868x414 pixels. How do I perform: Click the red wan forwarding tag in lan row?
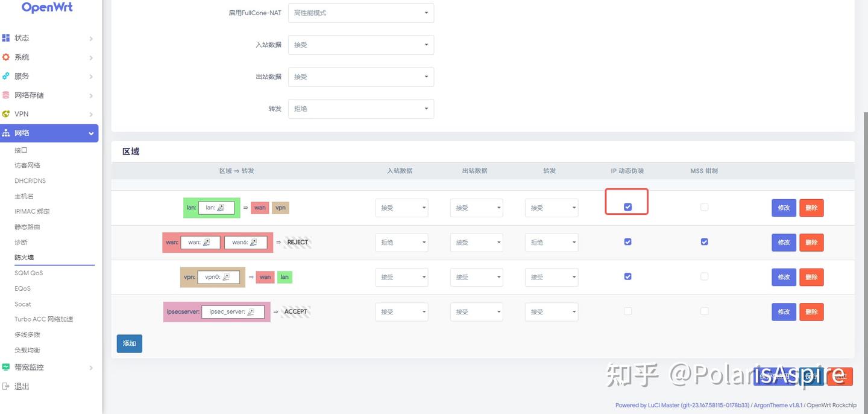(x=260, y=208)
